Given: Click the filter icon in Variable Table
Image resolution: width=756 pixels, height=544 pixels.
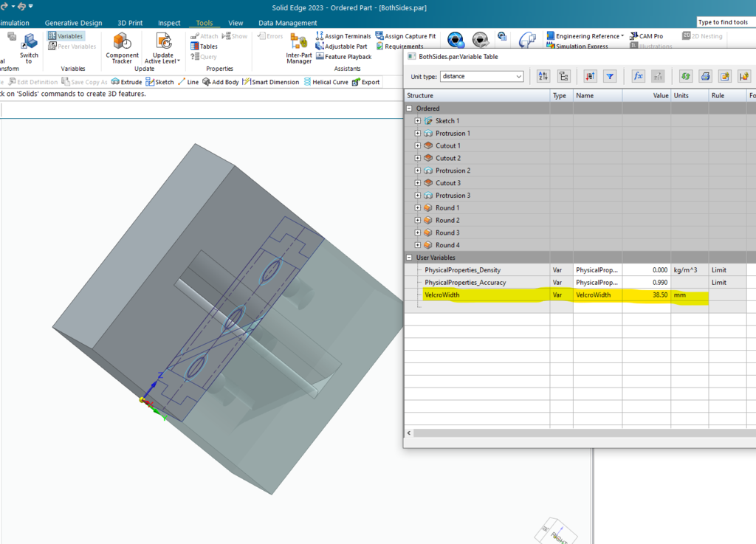Looking at the screenshot, I should (610, 76).
